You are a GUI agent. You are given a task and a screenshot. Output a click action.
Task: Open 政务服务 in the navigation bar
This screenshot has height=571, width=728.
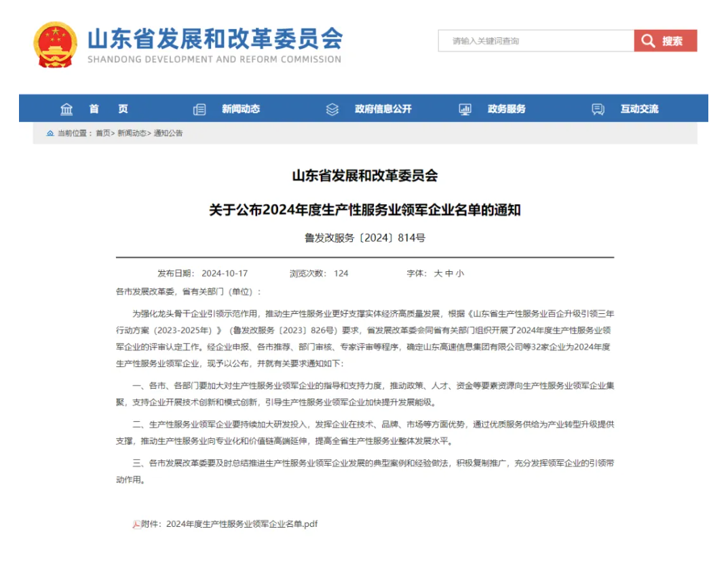click(506, 109)
